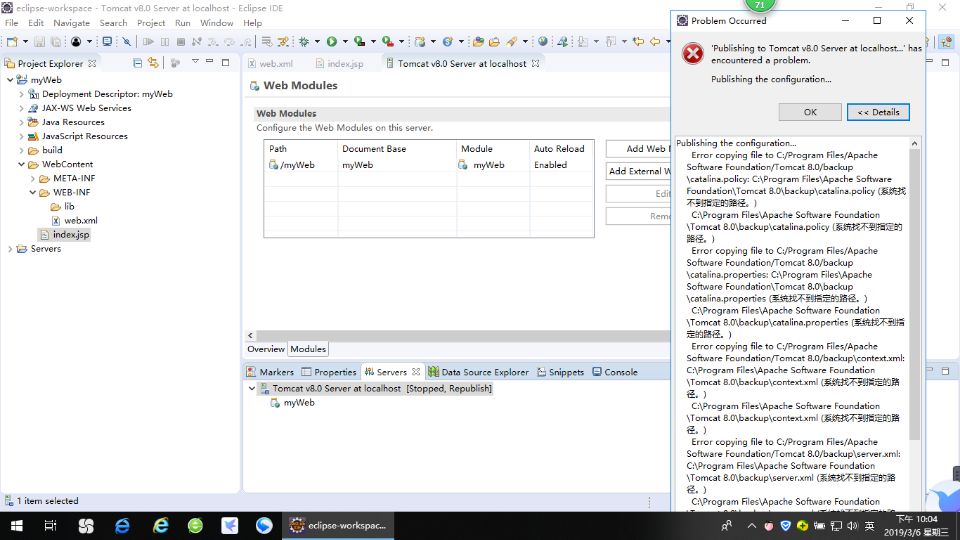
Task: Open the File menu
Action: coord(12,23)
